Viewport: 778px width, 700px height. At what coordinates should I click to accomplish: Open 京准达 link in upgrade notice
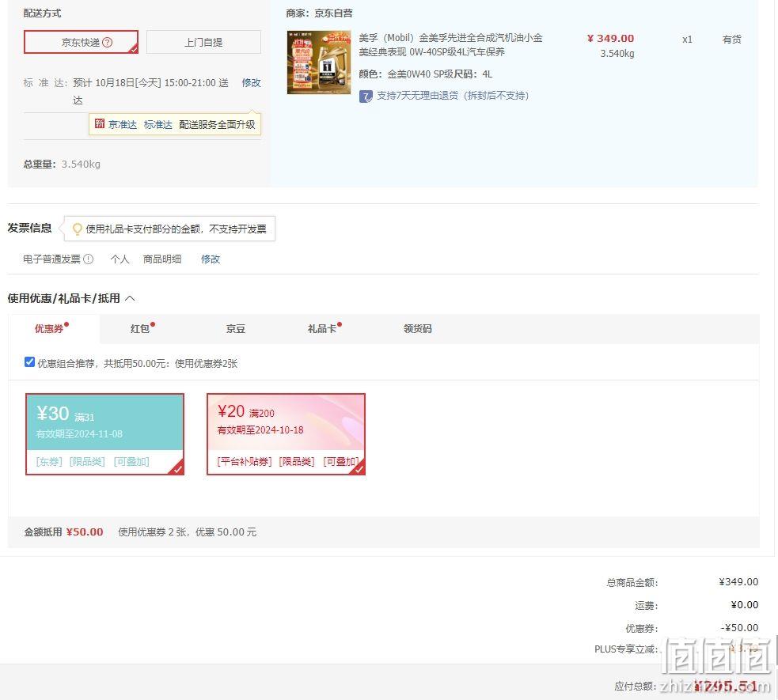tap(123, 124)
